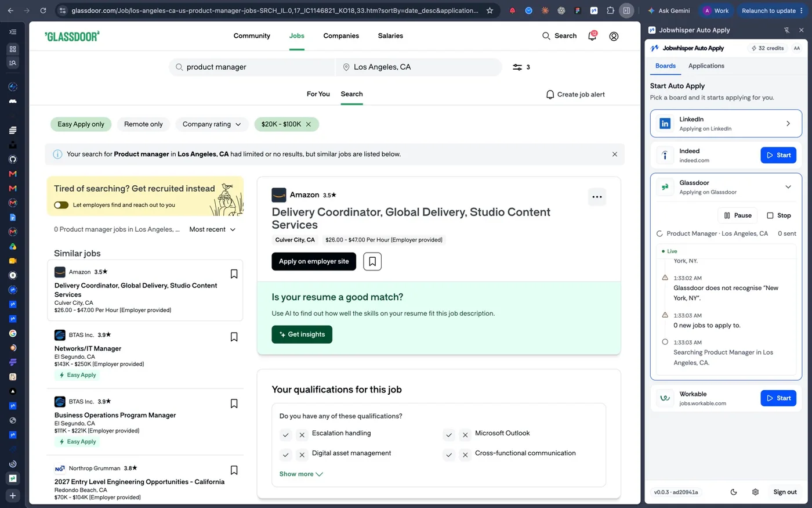Save the Amazon job with bookmark button

[372, 261]
